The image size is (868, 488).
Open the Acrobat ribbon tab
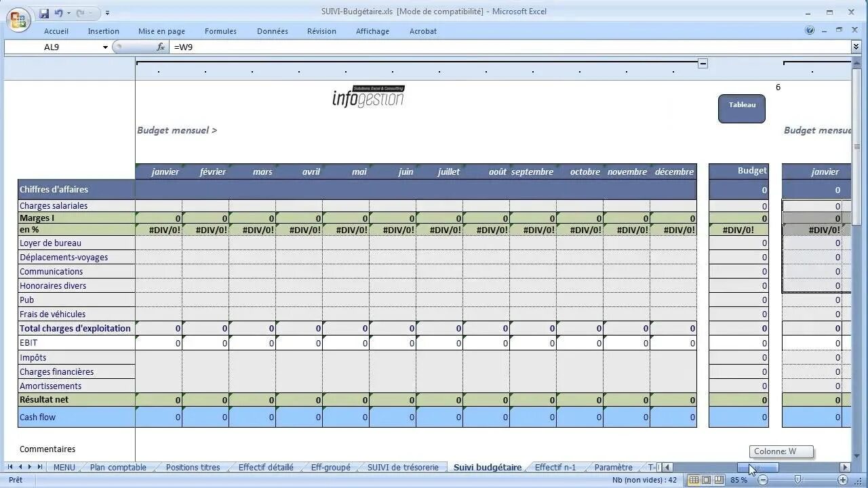(423, 31)
